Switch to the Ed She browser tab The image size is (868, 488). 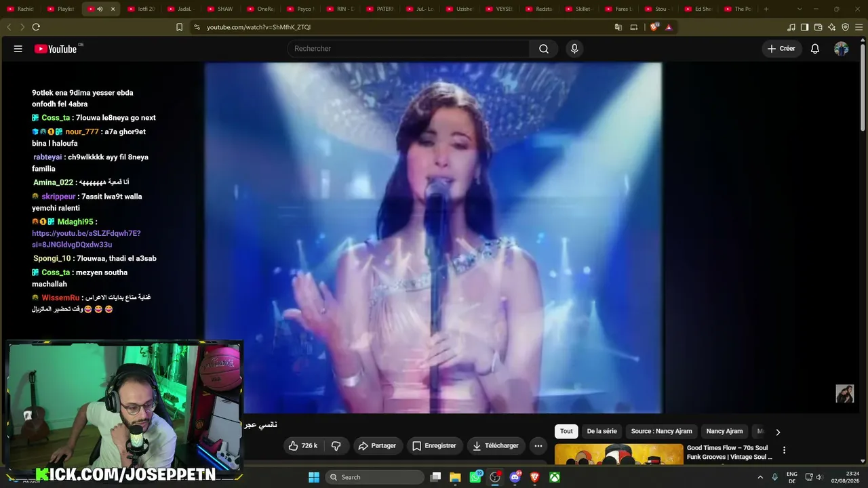[x=698, y=9]
